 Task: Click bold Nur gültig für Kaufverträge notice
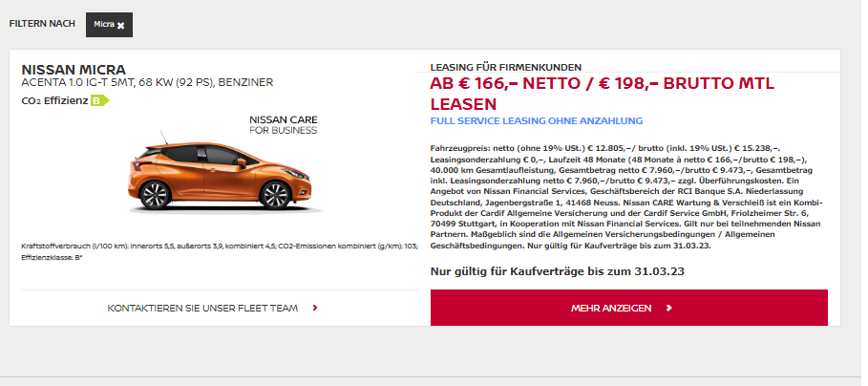558,271
